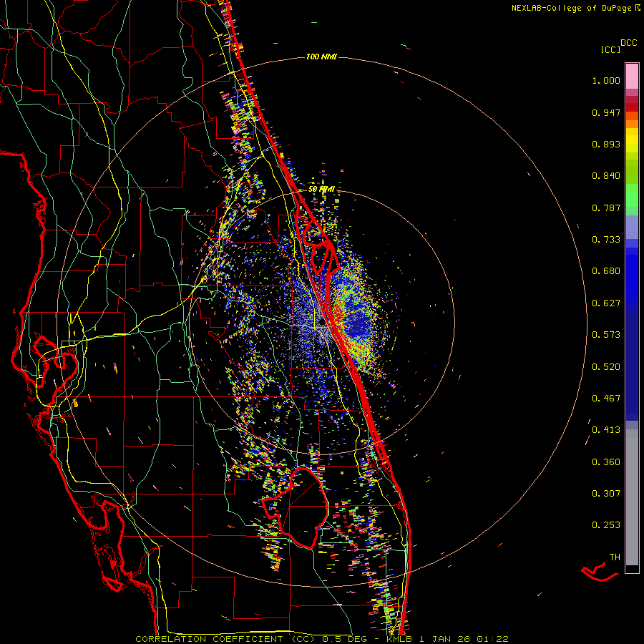Click the TH threshold label
The image size is (644, 644).
tap(615, 557)
